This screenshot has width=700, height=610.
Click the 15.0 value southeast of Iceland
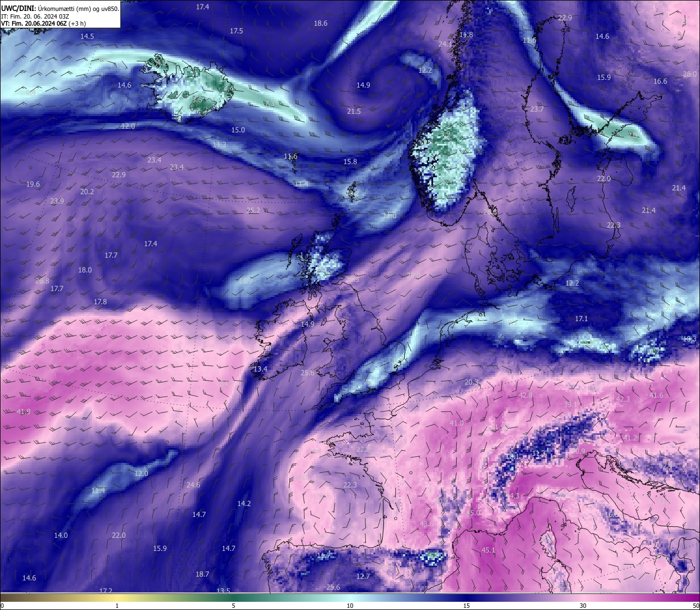point(238,130)
